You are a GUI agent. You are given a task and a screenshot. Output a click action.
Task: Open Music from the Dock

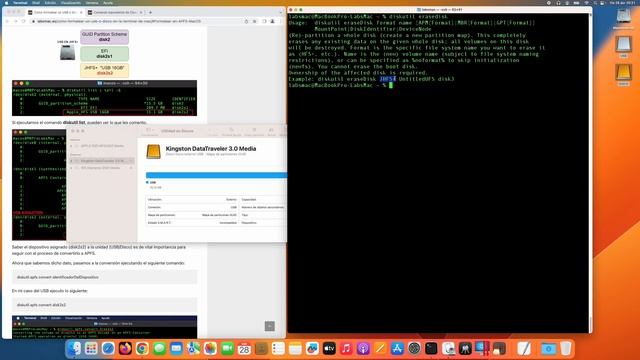pos(346,348)
